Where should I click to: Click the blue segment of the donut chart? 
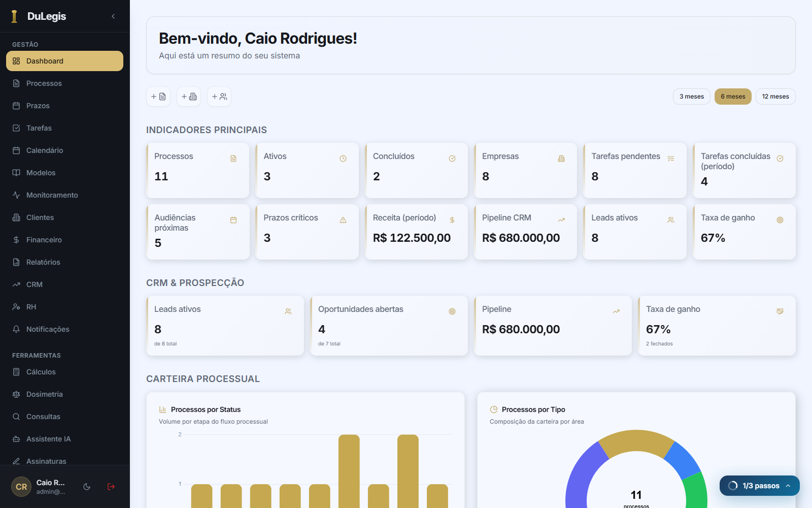(x=683, y=460)
